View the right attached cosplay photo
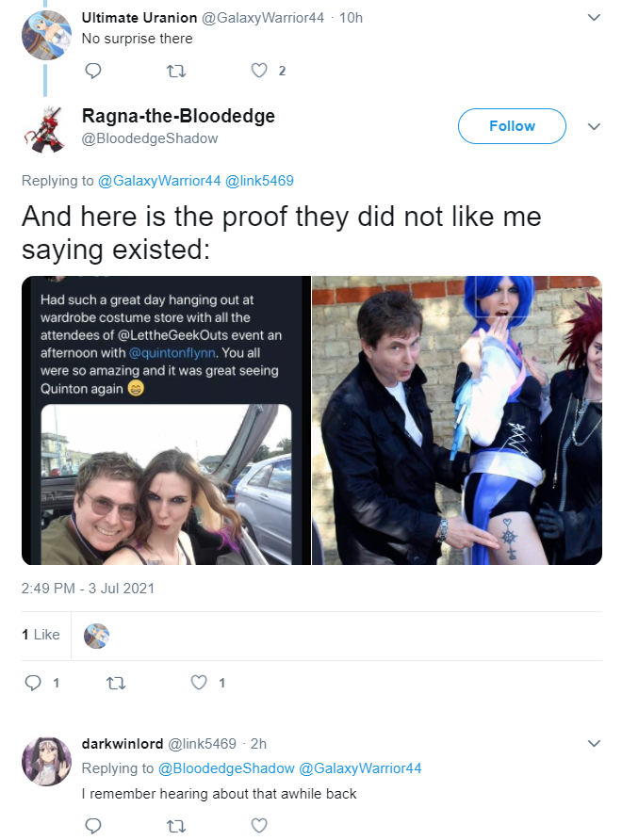The image size is (622, 840). [x=457, y=421]
